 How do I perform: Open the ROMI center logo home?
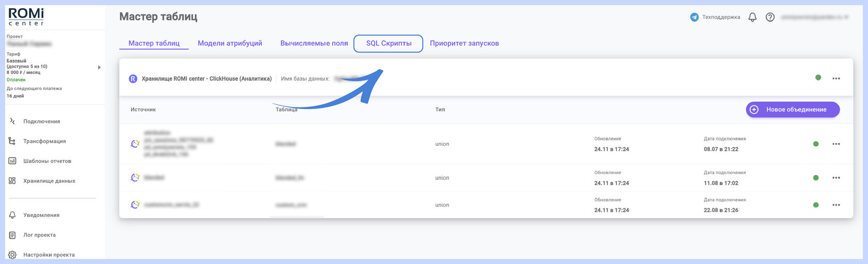tap(26, 17)
